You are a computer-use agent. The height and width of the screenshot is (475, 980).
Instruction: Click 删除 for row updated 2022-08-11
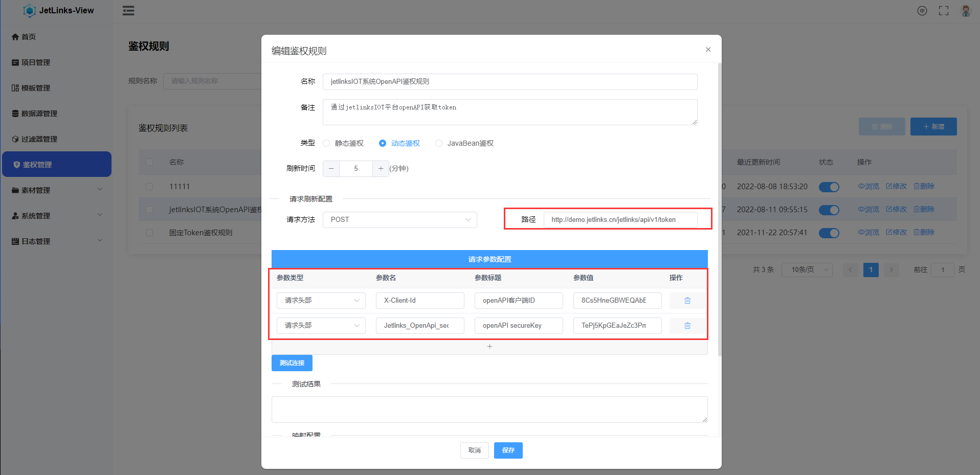[924, 210]
